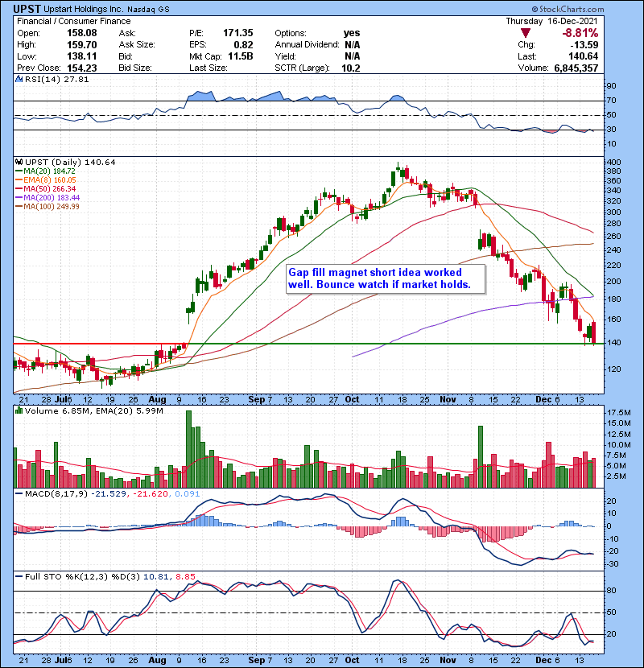Click the UPST ticker symbol in the header
644x668 pixels.
27,9
